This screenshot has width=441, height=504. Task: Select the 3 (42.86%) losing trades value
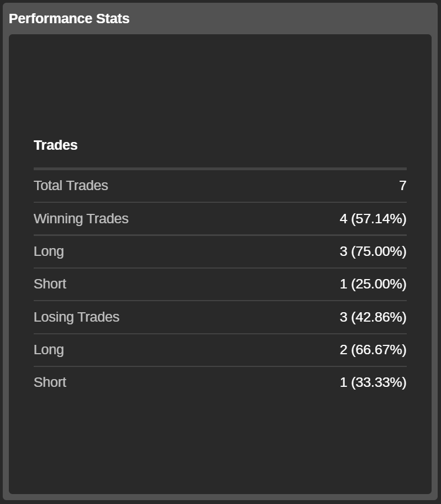(372, 317)
